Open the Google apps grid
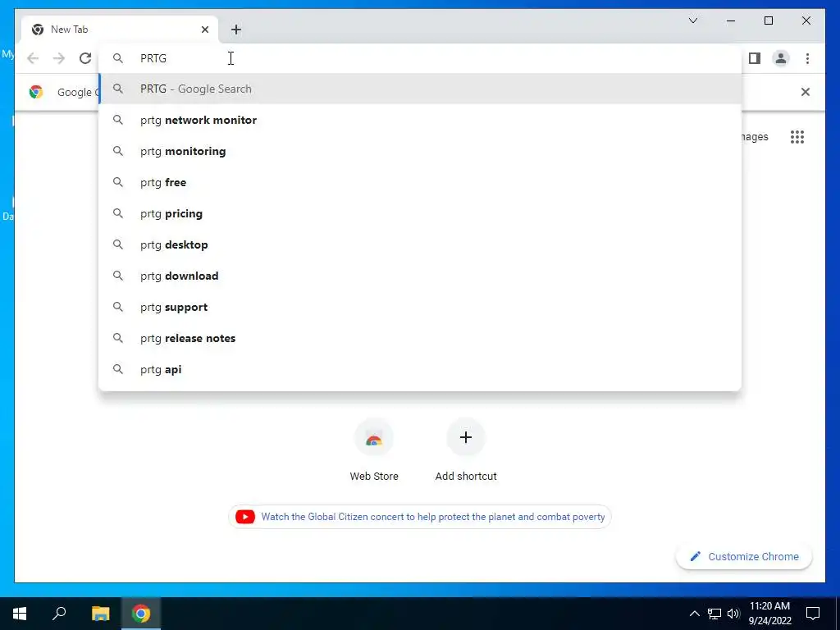This screenshot has height=630, width=840. click(797, 137)
